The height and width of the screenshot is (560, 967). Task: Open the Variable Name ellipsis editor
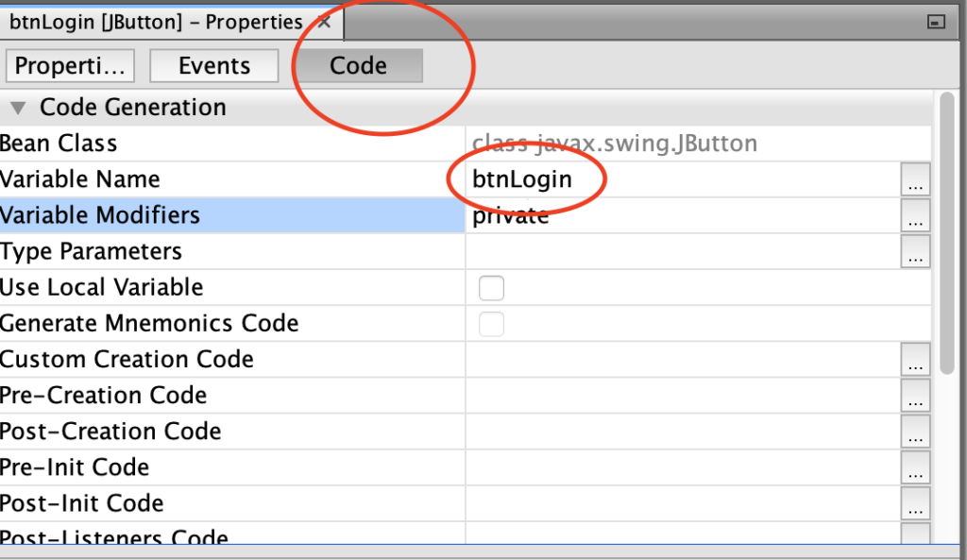coord(915,179)
